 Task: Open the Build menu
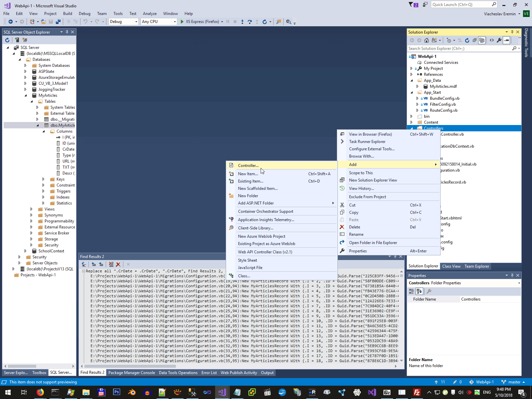click(x=67, y=14)
